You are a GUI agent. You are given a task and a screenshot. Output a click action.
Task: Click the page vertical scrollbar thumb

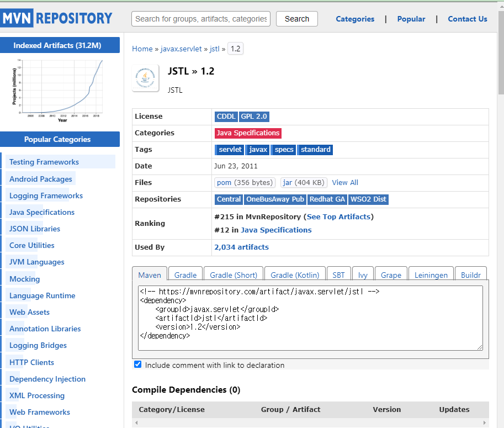pyautogui.click(x=501, y=54)
